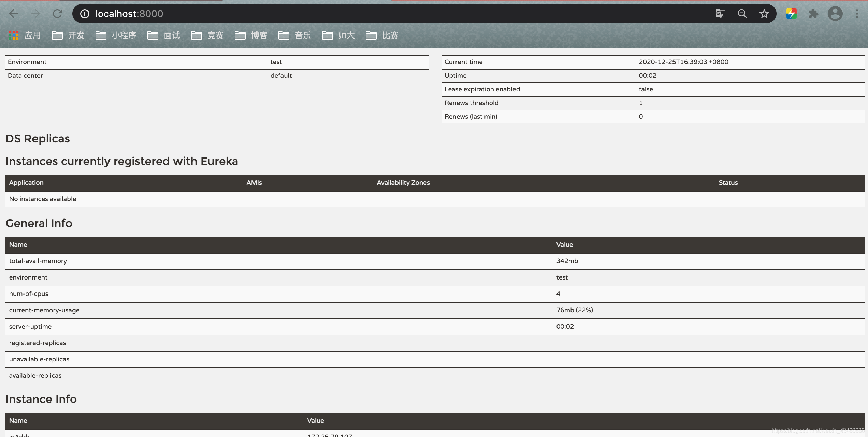Open the 师大 bookmarks folder
The height and width of the screenshot is (437, 868).
[x=338, y=35]
